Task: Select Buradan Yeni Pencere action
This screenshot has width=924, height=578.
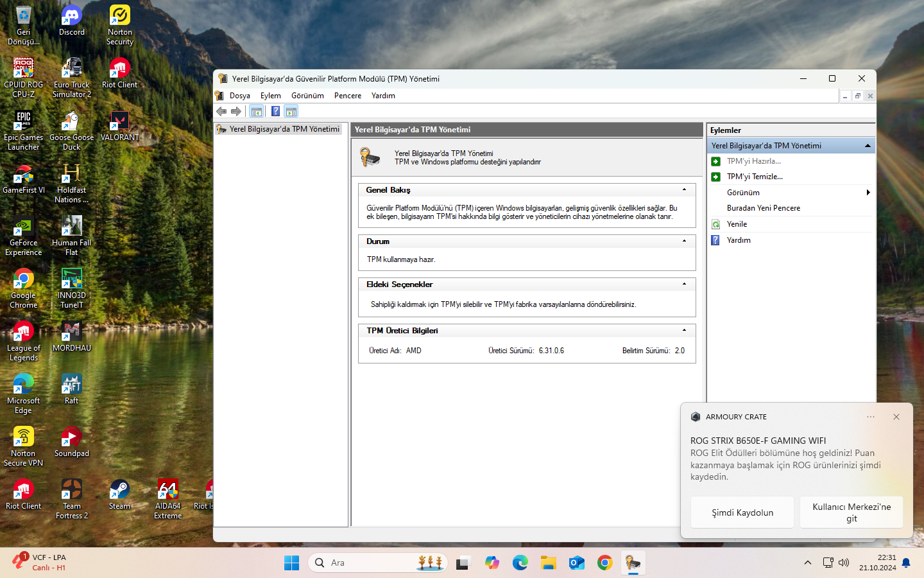Action: click(764, 208)
